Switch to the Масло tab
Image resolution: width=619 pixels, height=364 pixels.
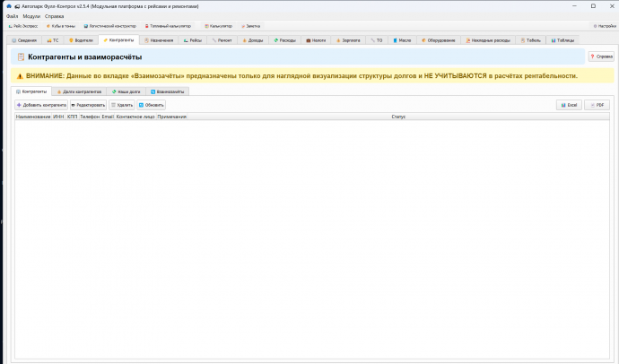402,40
